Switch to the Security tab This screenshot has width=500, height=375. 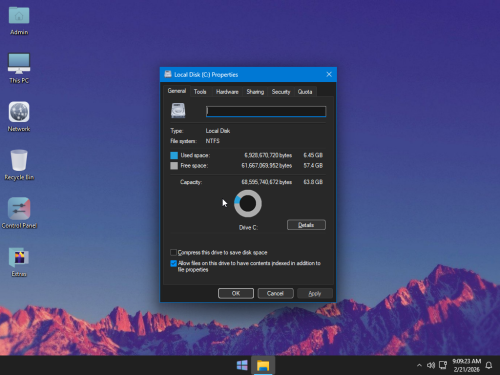click(281, 92)
